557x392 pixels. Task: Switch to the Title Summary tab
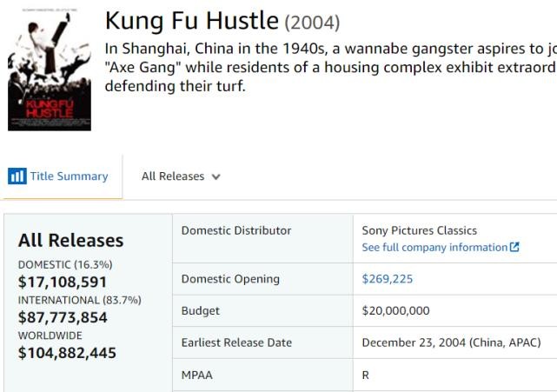click(69, 176)
